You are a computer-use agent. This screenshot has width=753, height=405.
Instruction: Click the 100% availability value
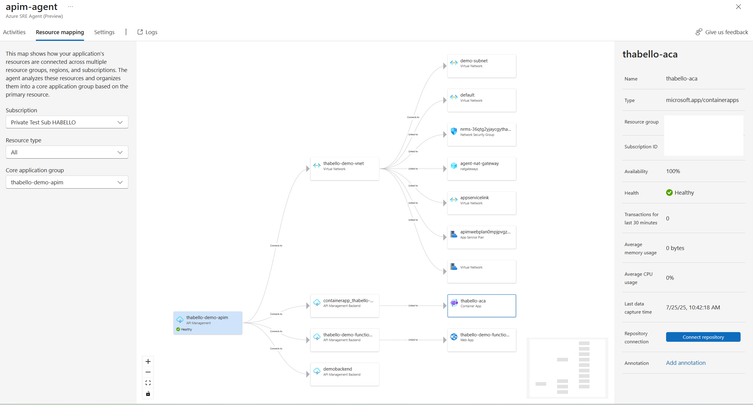(673, 171)
